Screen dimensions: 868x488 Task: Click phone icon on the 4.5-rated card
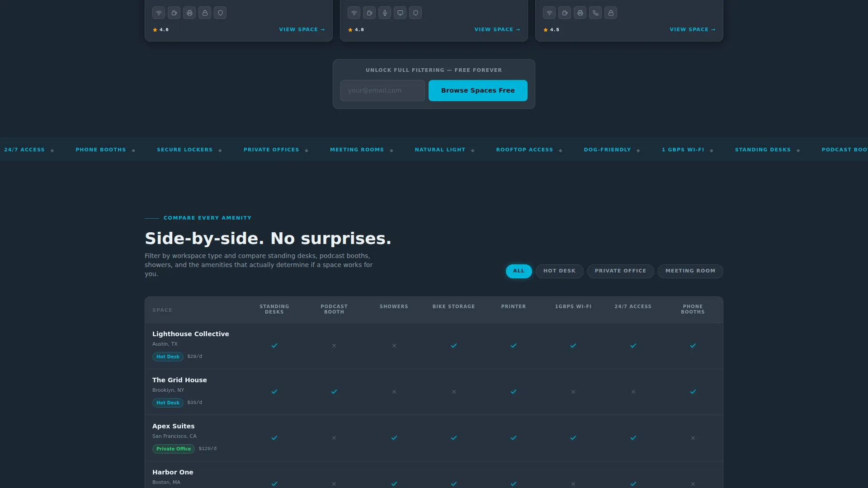[x=595, y=13]
